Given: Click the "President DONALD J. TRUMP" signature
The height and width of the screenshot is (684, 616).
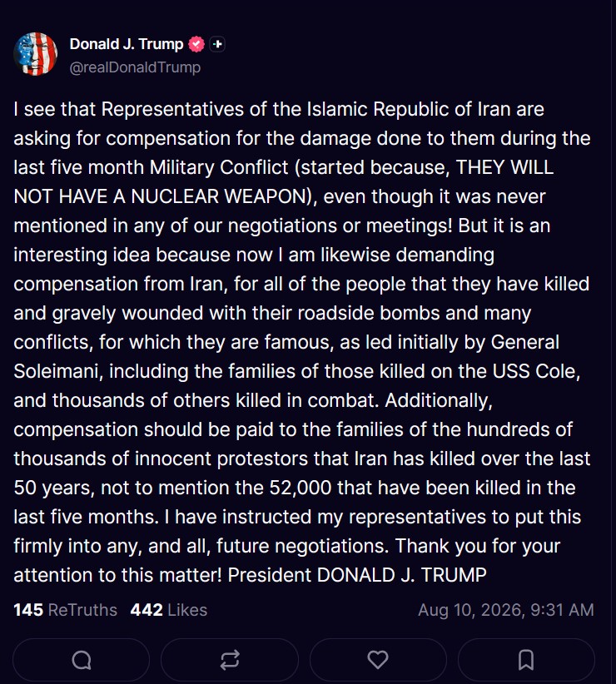Looking at the screenshot, I should coord(357,575).
